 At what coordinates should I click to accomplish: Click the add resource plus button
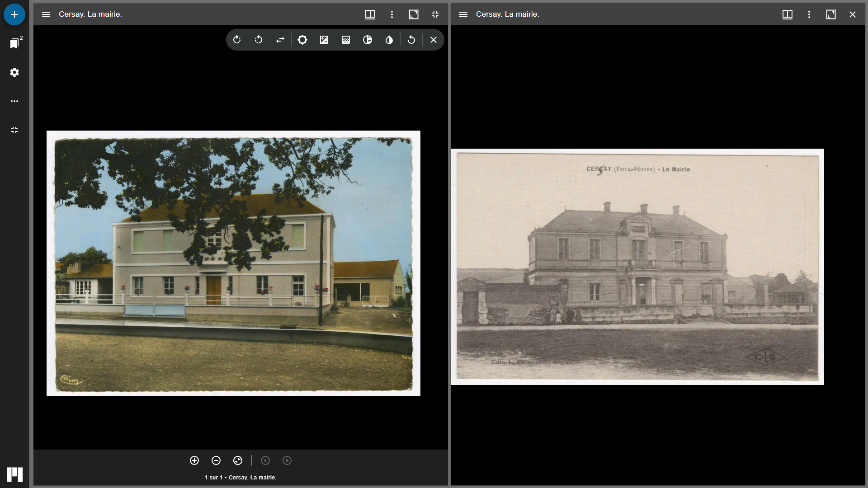[x=14, y=14]
